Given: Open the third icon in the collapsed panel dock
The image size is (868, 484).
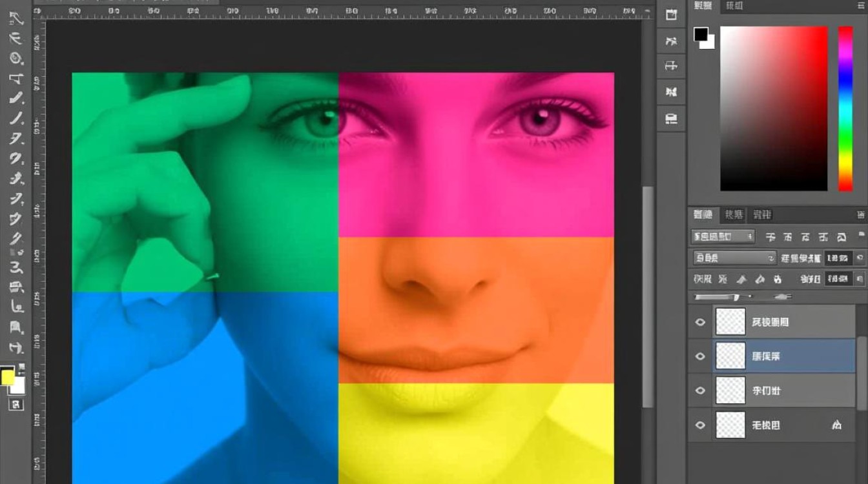Looking at the screenshot, I should click(x=671, y=66).
